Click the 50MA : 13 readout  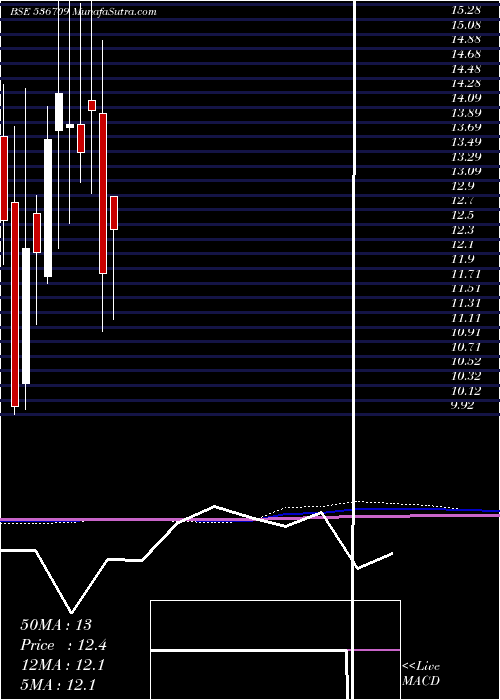56,625
